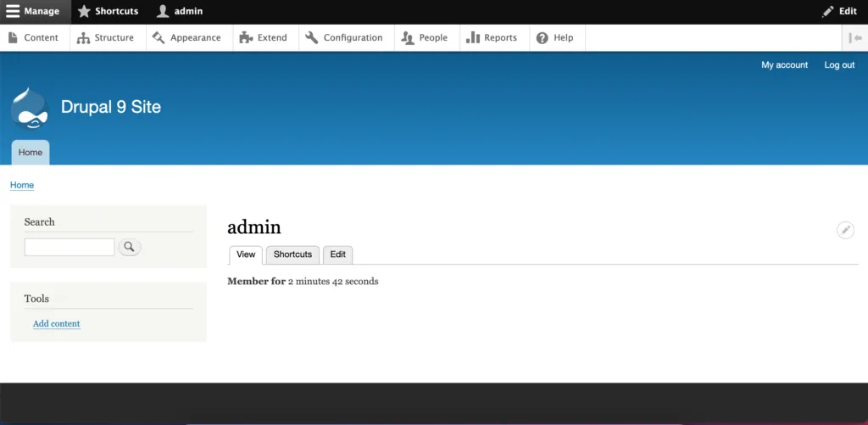Click the Edit pencil in the top toolbar
Viewport: 868px width, 425px height.
[840, 11]
